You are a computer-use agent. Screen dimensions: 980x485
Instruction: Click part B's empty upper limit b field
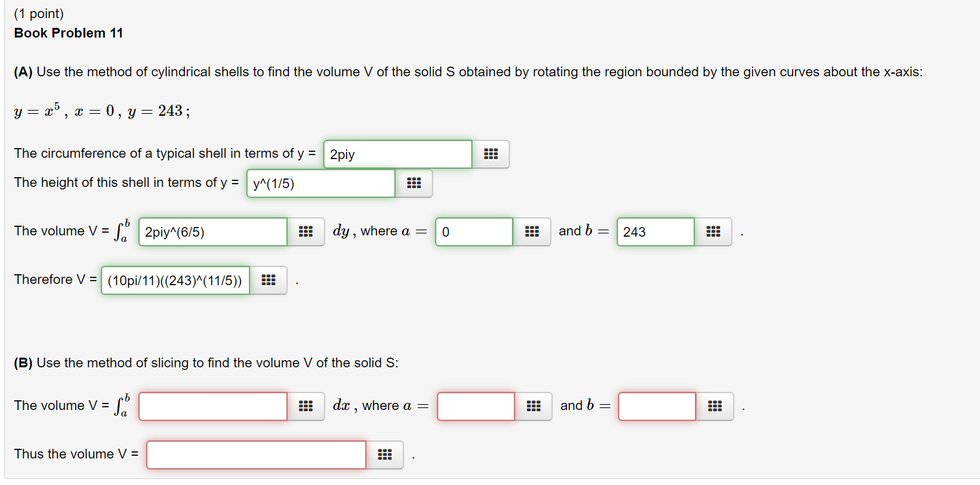pos(656,406)
